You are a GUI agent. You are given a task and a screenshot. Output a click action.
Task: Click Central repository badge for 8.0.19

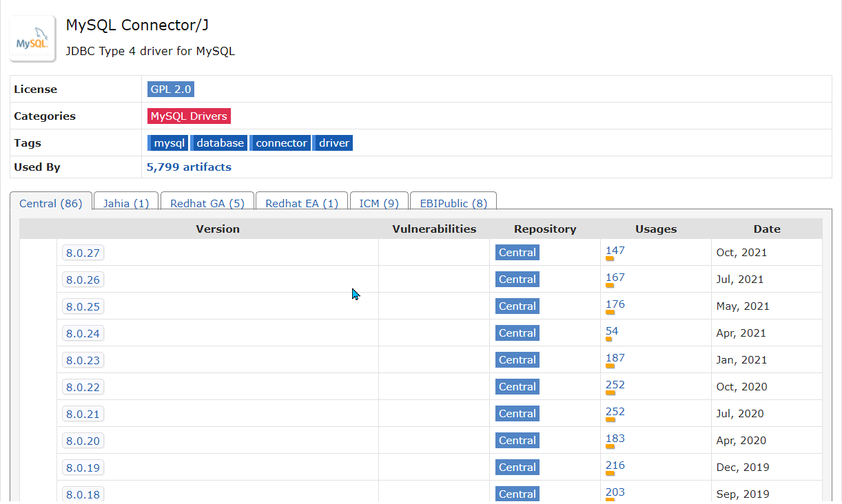tap(517, 468)
